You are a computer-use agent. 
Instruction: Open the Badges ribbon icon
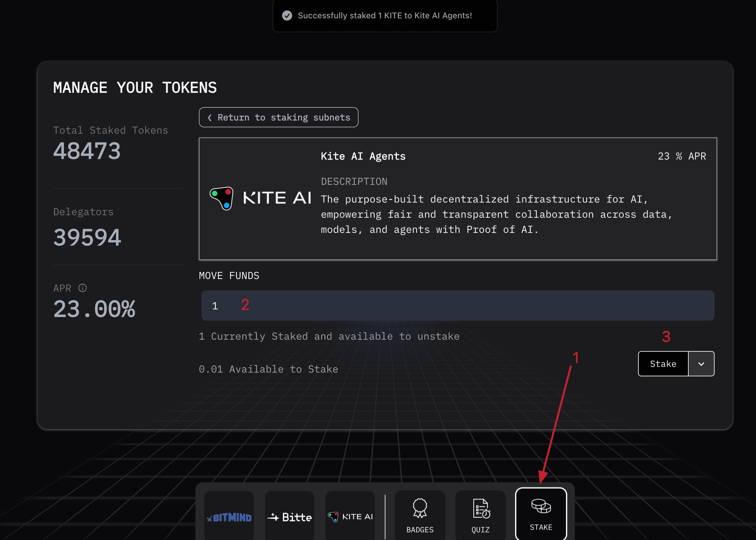click(420, 508)
